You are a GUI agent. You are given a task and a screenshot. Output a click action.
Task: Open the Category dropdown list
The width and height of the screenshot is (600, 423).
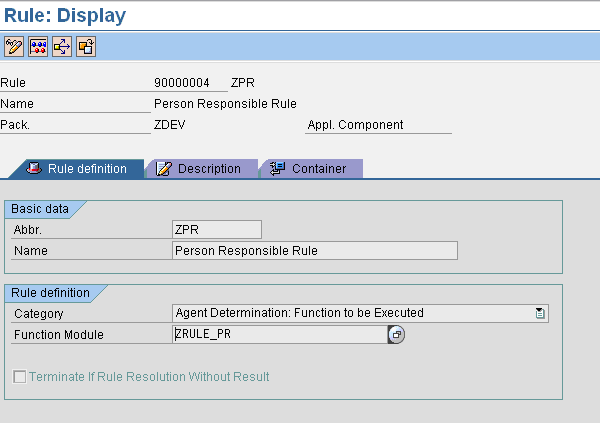coord(540,313)
